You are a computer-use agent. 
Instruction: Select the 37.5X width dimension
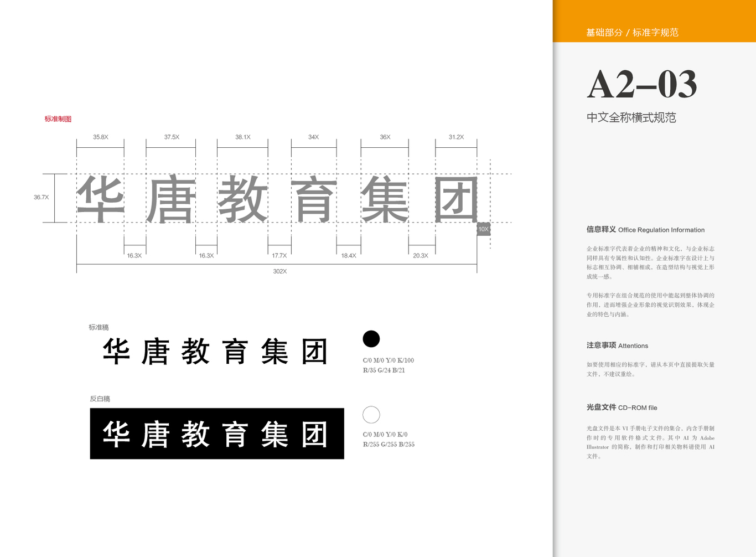pyautogui.click(x=172, y=137)
